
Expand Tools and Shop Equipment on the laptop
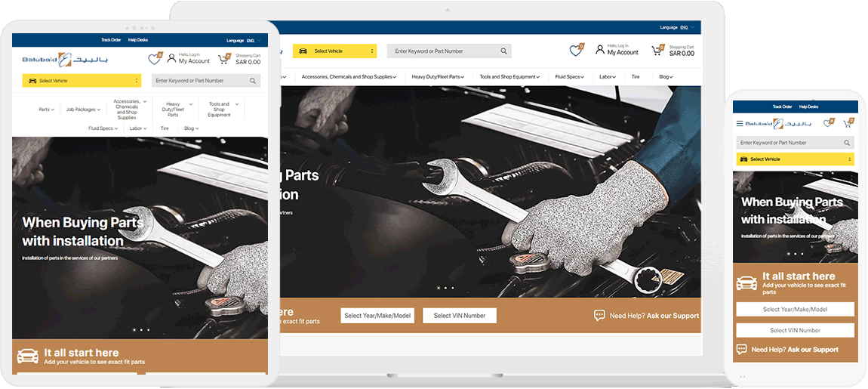[x=509, y=77]
